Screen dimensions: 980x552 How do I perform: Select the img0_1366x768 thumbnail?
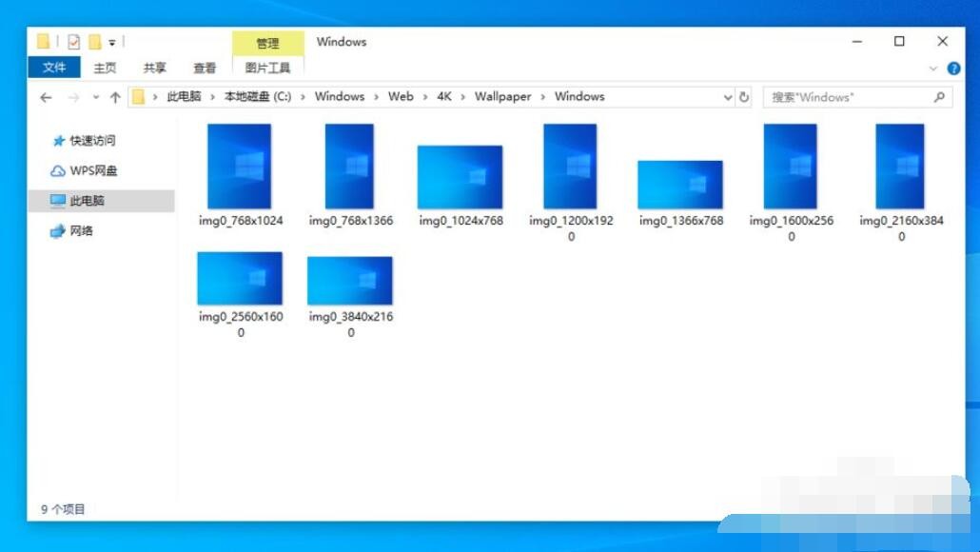(680, 185)
